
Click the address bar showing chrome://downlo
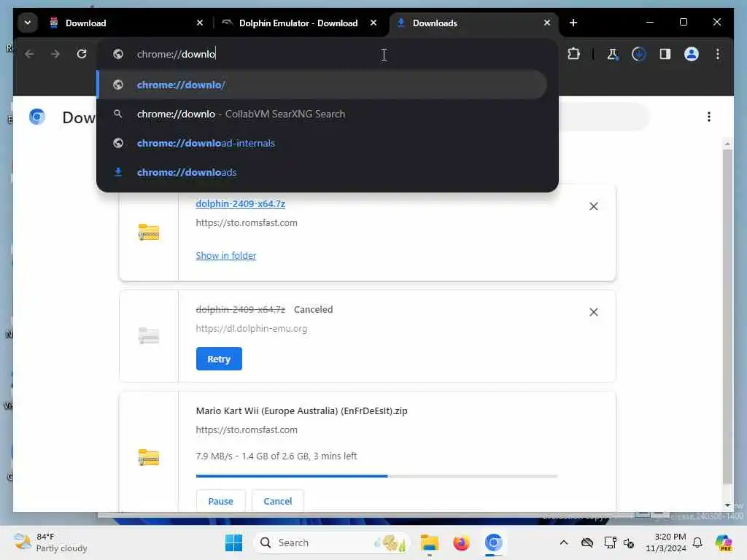pos(327,54)
